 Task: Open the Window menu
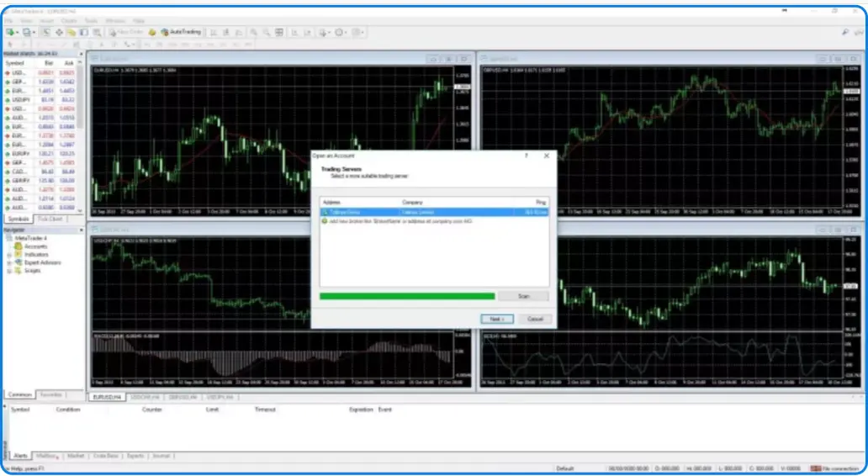115,21
